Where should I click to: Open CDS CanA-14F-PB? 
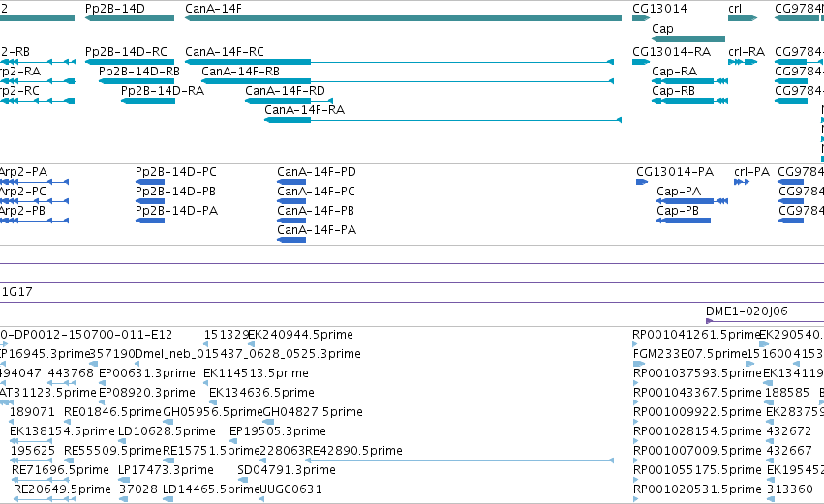click(x=291, y=221)
